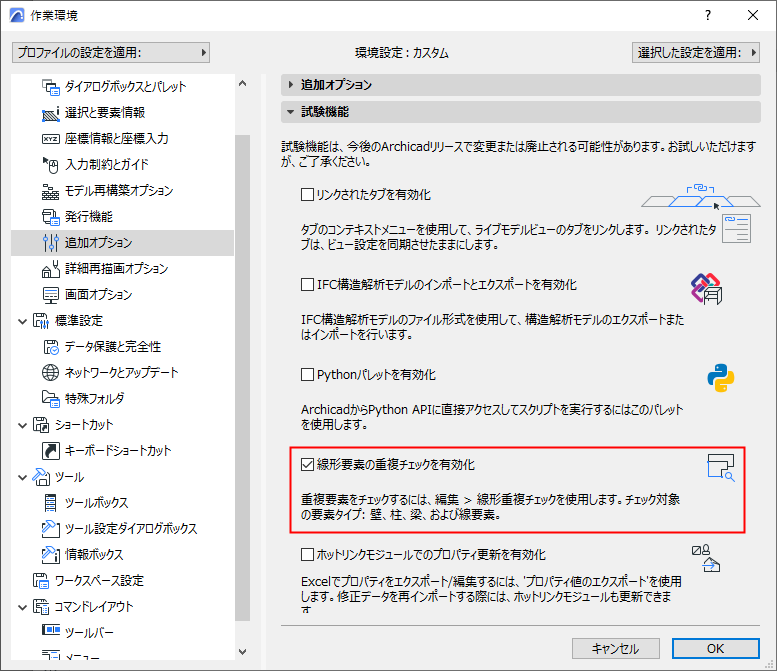The height and width of the screenshot is (671, 777).
Task: Collapse the ショートカット tree group
Action: [x=22, y=425]
